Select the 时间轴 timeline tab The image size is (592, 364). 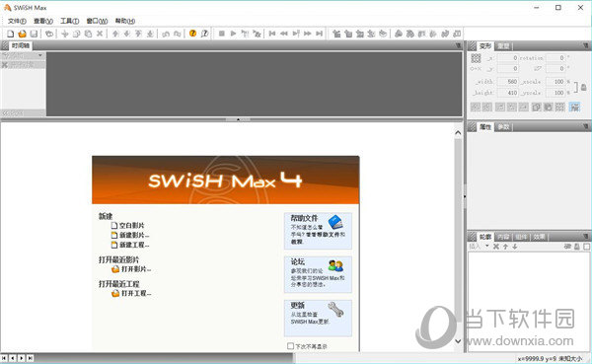point(21,45)
